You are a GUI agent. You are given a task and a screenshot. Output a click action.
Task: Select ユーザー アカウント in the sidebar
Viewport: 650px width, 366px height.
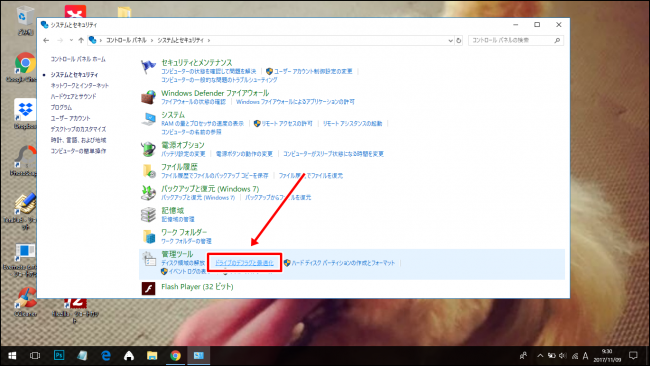click(70, 118)
